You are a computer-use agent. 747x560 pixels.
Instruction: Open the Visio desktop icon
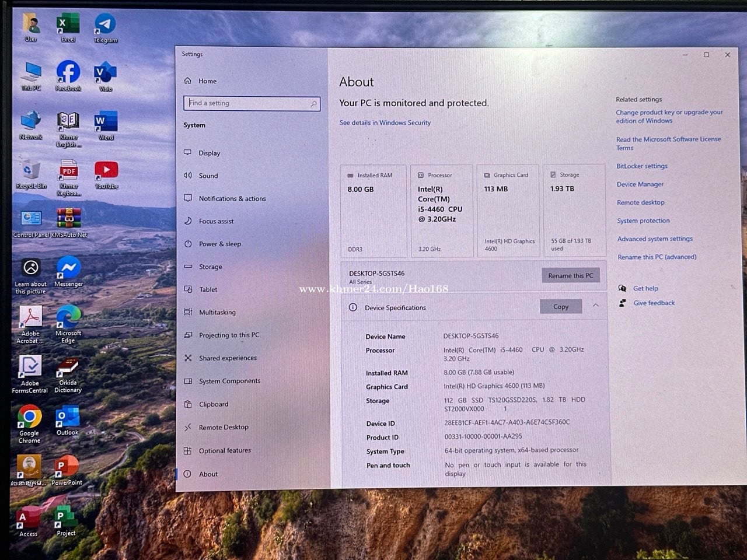105,75
